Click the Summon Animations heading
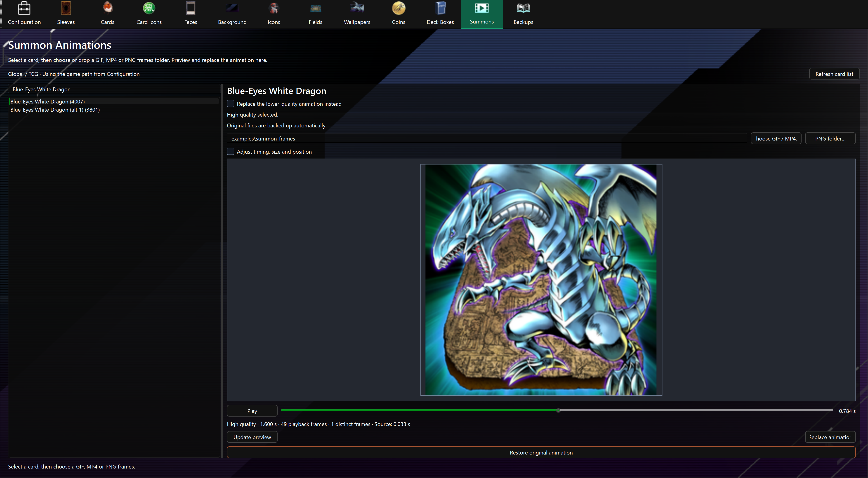Image resolution: width=868 pixels, height=478 pixels. tap(60, 45)
